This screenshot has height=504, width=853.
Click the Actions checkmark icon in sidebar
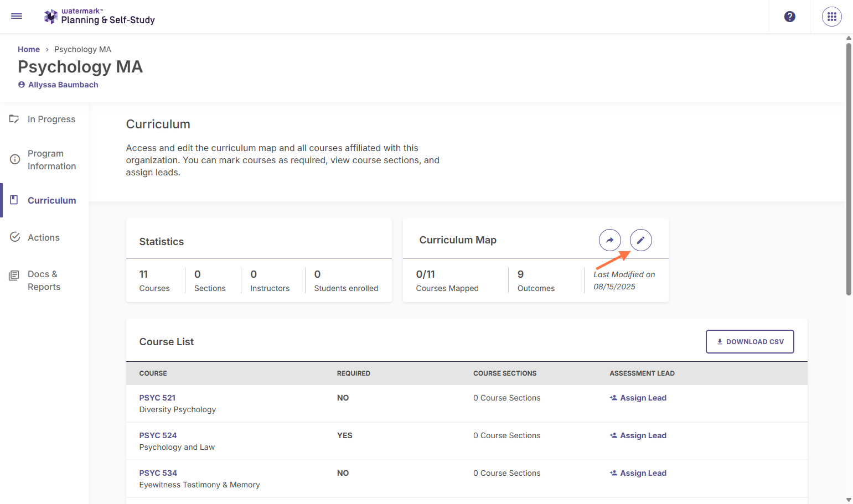tap(15, 237)
